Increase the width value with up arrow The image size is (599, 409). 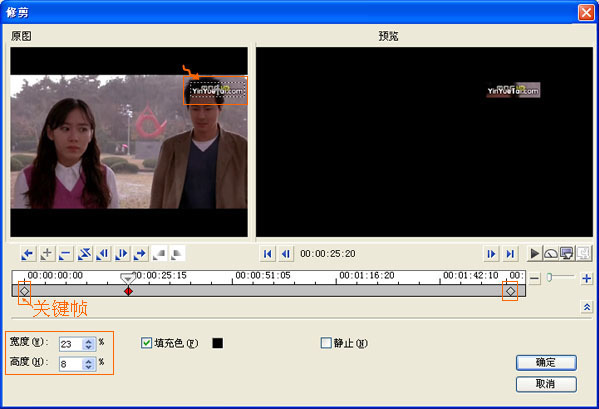89,341
